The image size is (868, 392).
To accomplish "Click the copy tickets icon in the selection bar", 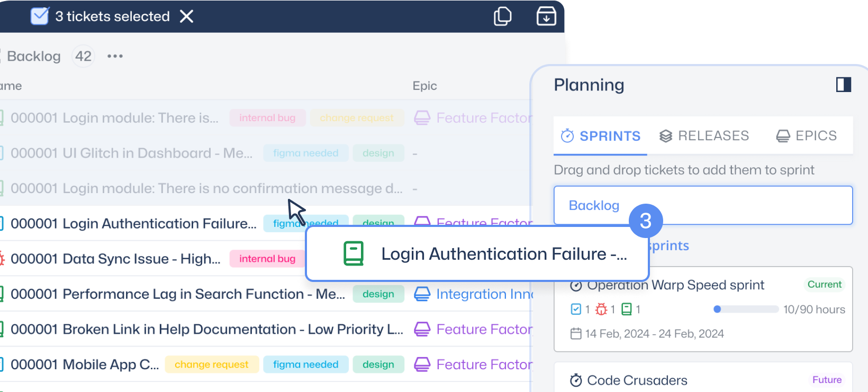I will [502, 16].
